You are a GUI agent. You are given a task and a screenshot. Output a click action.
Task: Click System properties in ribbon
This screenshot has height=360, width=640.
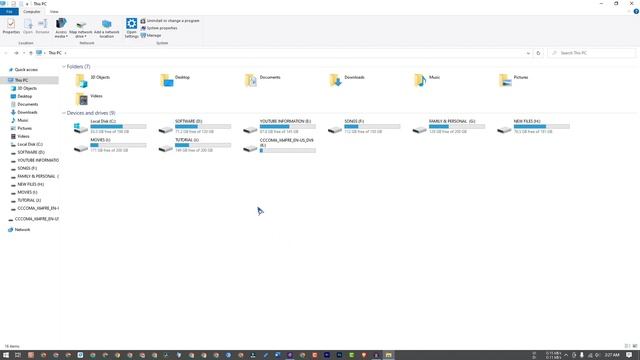click(159, 28)
